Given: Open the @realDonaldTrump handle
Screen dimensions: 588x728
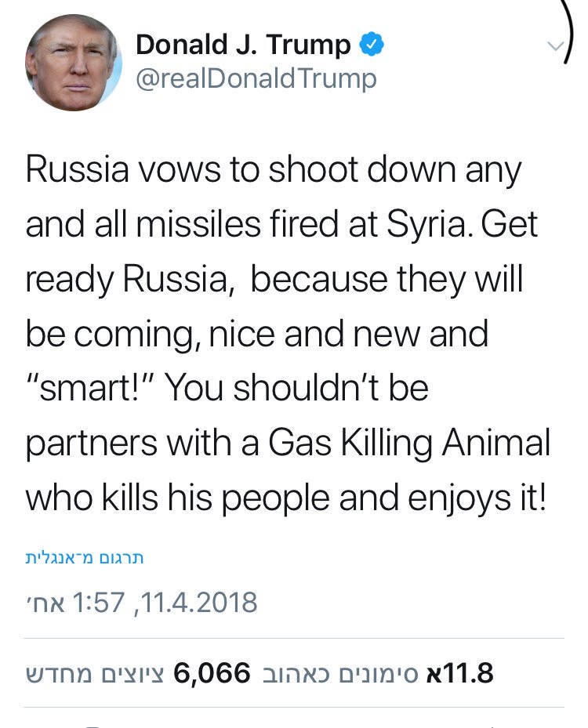Looking at the screenshot, I should click(256, 79).
